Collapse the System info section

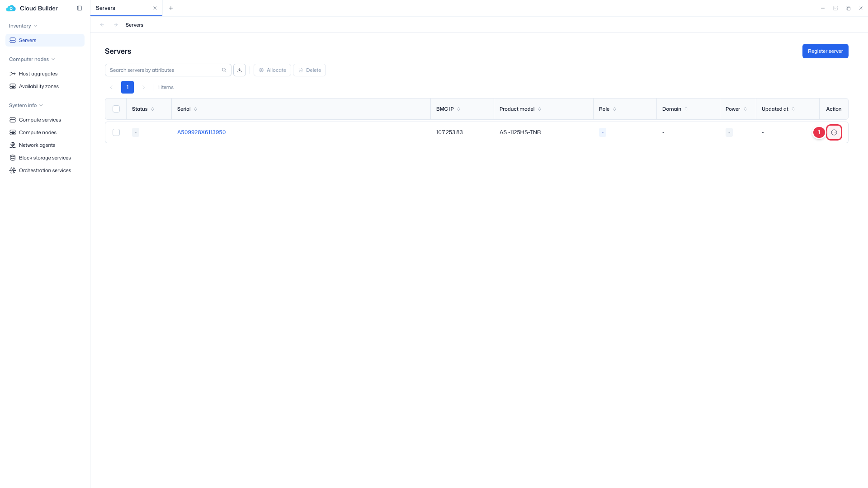(x=26, y=105)
